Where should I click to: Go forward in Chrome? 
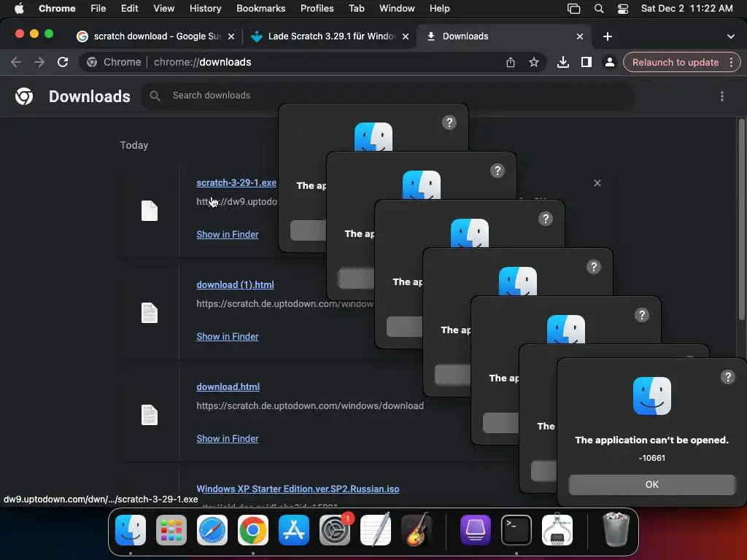tap(39, 62)
